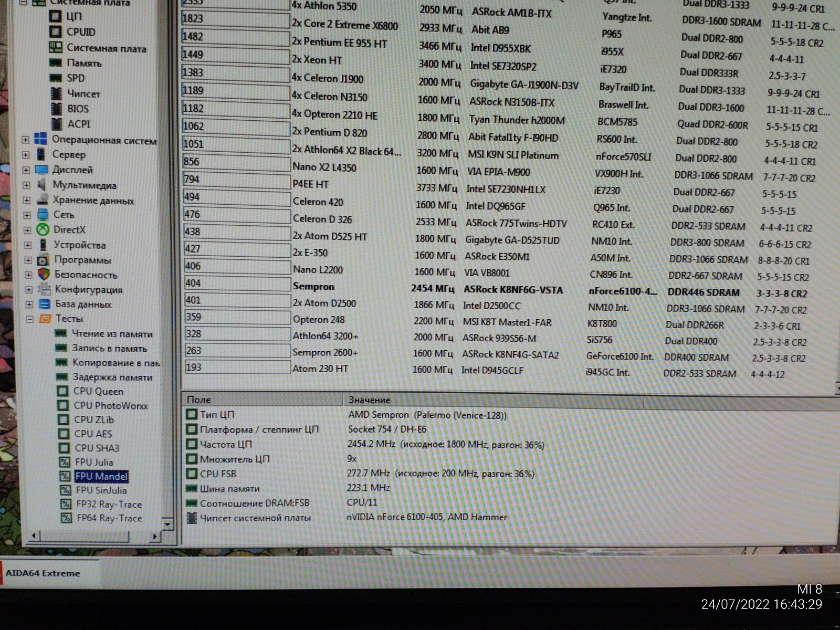
Task: Click the Безопасность shield icon
Action: coord(44,275)
